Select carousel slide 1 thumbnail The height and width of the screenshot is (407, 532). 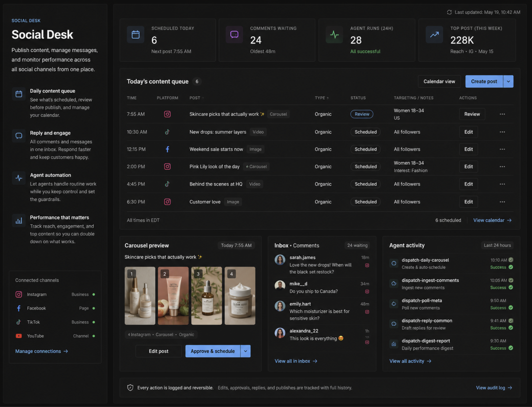tap(140, 296)
